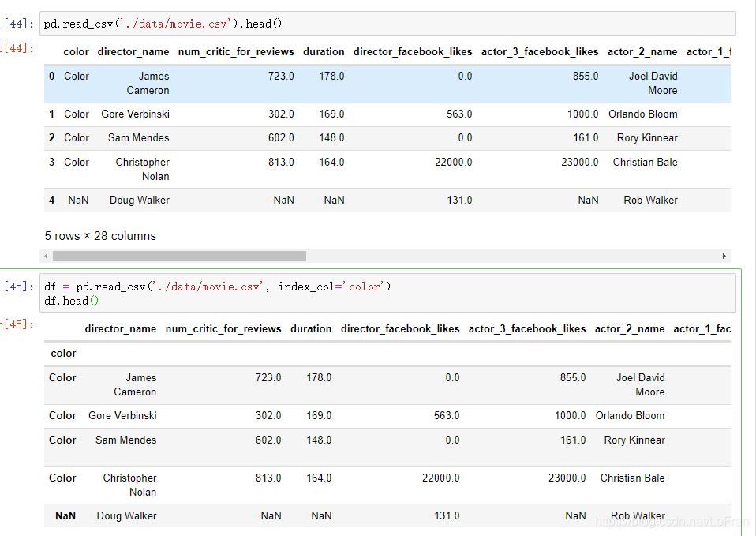Click 'Orlando Bloom' in output 44 table

pos(643,114)
